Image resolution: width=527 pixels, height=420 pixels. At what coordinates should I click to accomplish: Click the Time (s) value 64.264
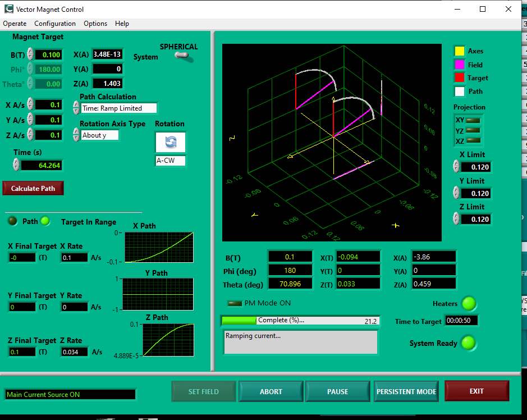[42, 165]
